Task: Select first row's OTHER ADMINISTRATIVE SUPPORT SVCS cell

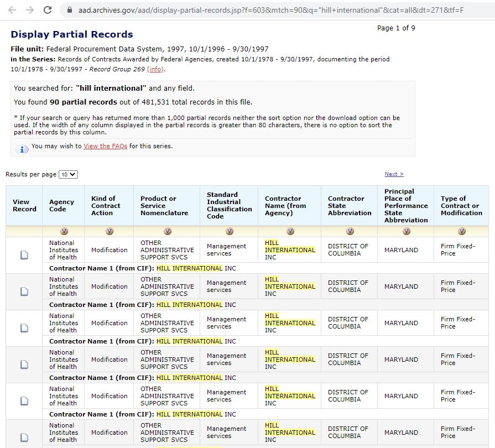Action: point(168,250)
